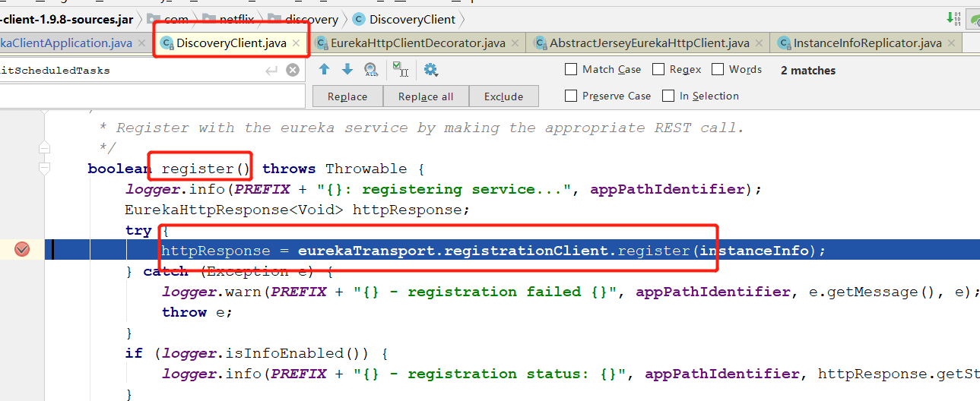Focus the replace text input field
The width and height of the screenshot is (980, 401).
point(152,96)
